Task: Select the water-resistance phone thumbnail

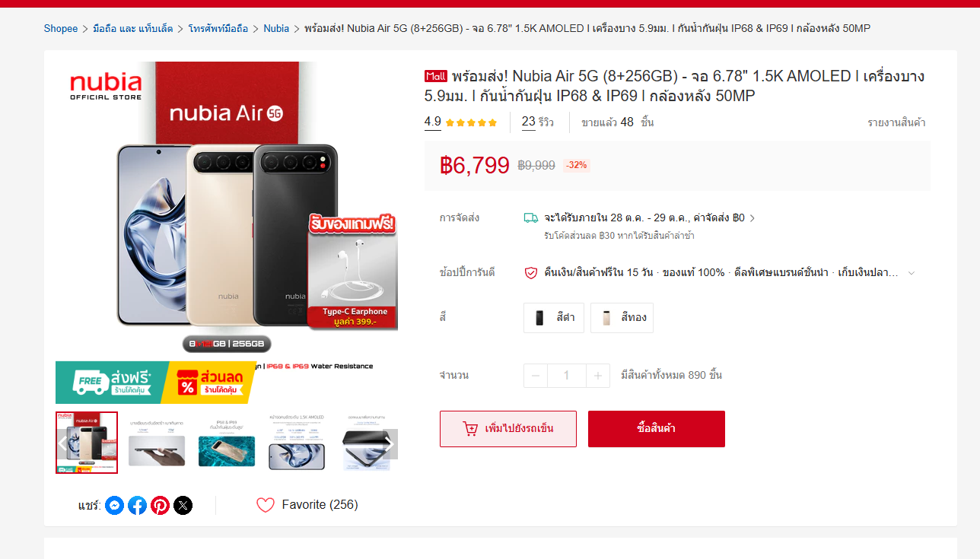Action: click(227, 443)
